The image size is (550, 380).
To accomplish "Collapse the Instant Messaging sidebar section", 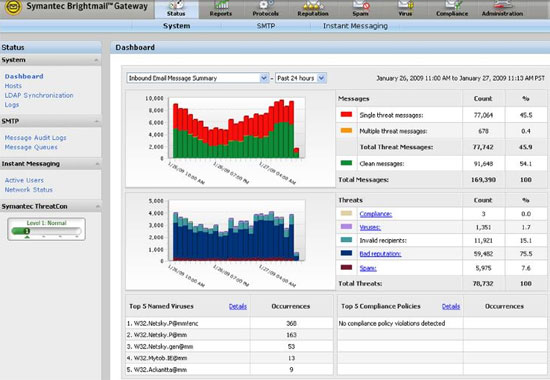I will 97,164.
